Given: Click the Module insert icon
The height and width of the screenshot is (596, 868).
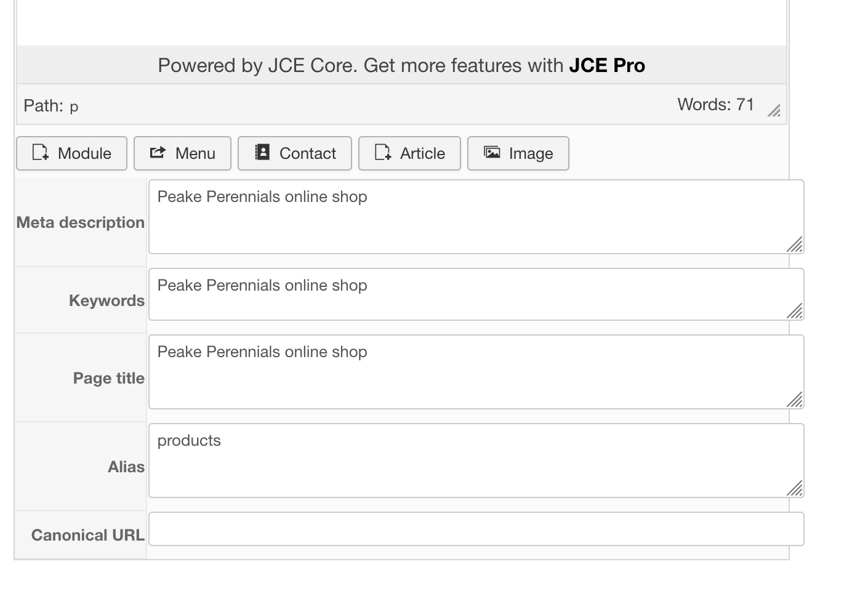Looking at the screenshot, I should (41, 153).
